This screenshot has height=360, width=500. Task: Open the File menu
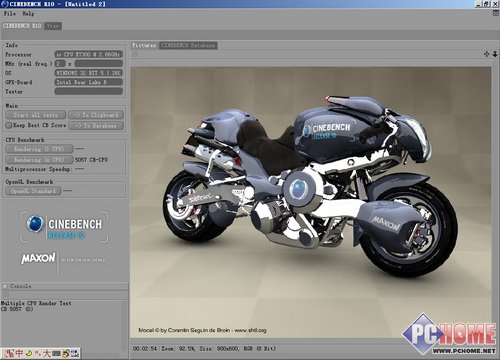click(10, 14)
